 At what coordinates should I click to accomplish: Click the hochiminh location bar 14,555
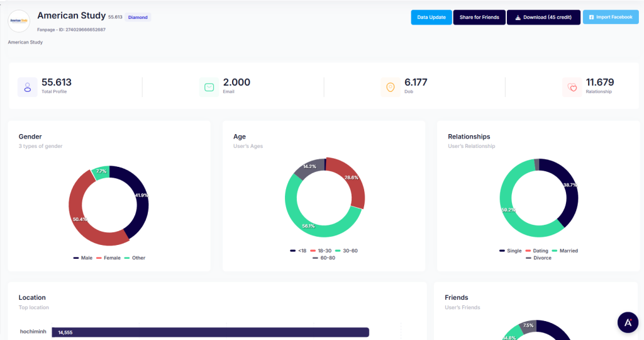click(210, 332)
